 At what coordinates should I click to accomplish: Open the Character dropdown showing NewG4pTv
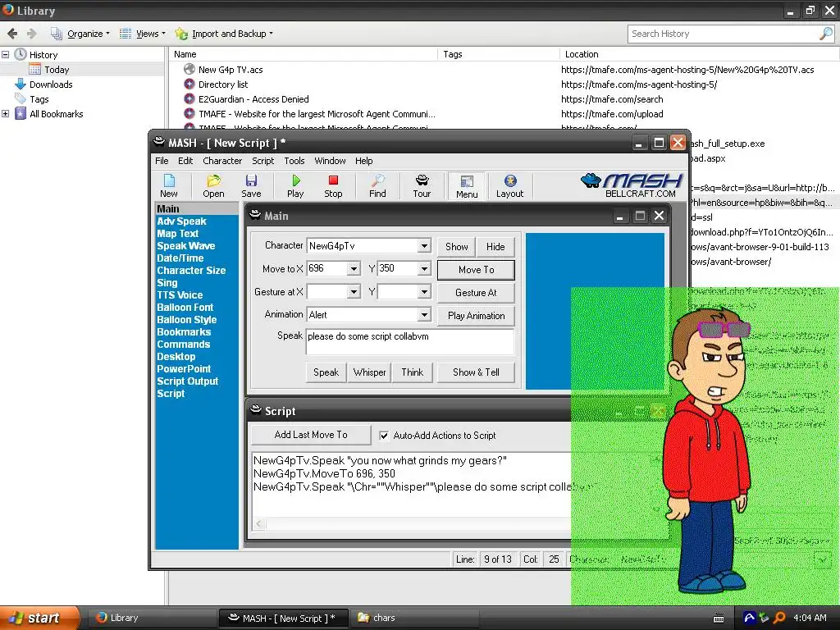pyautogui.click(x=424, y=246)
